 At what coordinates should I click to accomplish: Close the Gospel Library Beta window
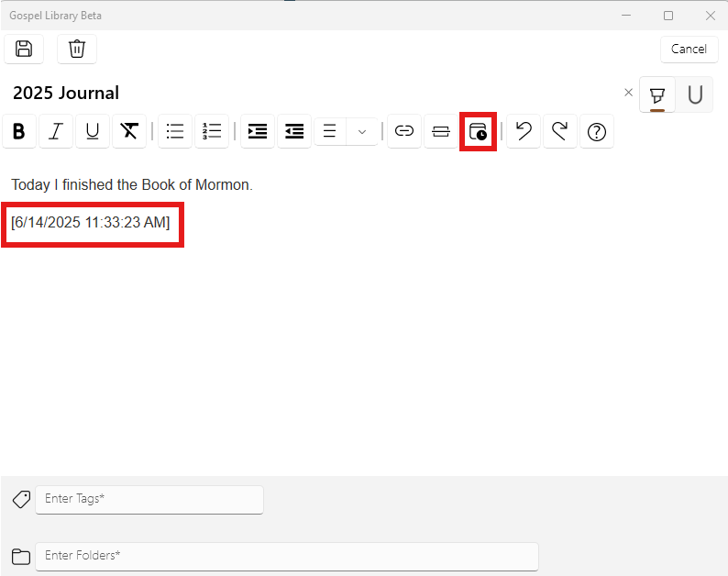click(710, 16)
